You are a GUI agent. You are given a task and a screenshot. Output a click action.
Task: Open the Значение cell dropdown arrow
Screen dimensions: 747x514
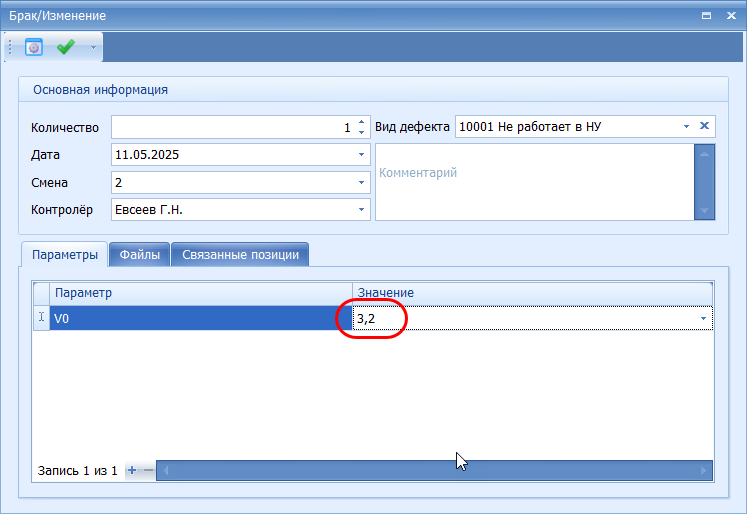(703, 318)
